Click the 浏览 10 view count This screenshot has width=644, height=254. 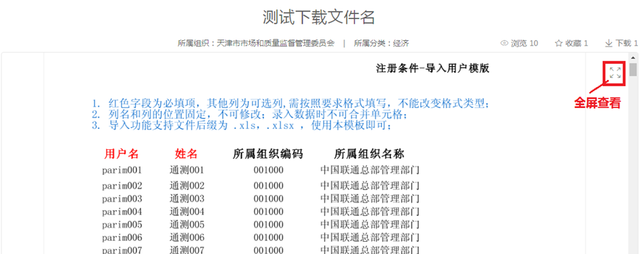(x=525, y=43)
